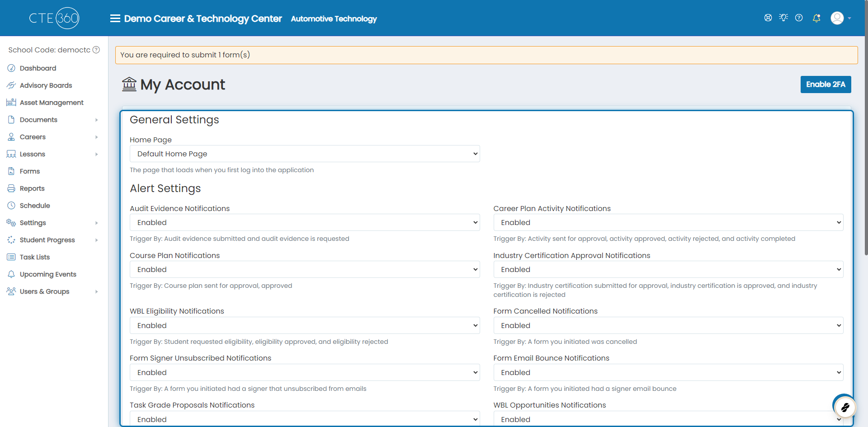Open the Home Page dropdown
This screenshot has height=427, width=868.
coord(305,154)
